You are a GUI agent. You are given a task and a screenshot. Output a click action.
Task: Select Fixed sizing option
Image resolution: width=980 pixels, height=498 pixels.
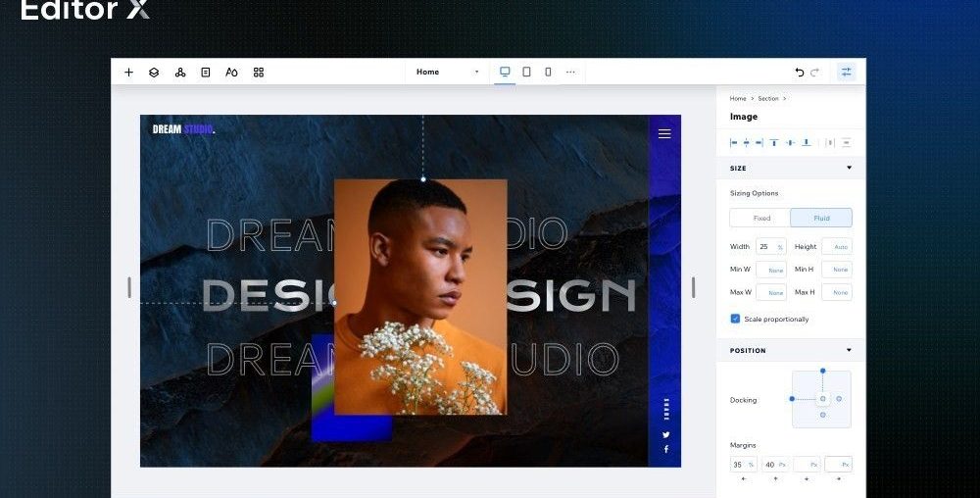(760, 218)
